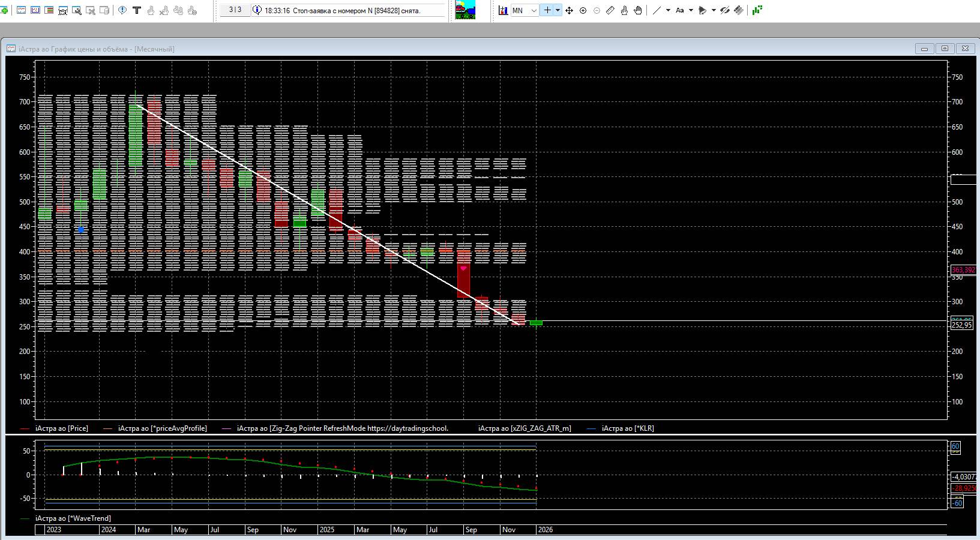Open the table icon with colored rows
980x540 pixels.
(49, 10)
